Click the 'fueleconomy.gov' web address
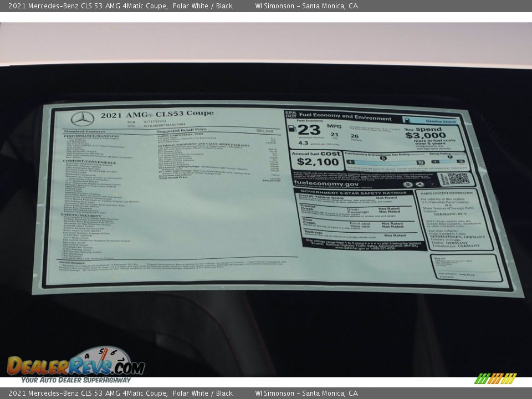The height and width of the screenshot is (399, 532). pos(326,183)
